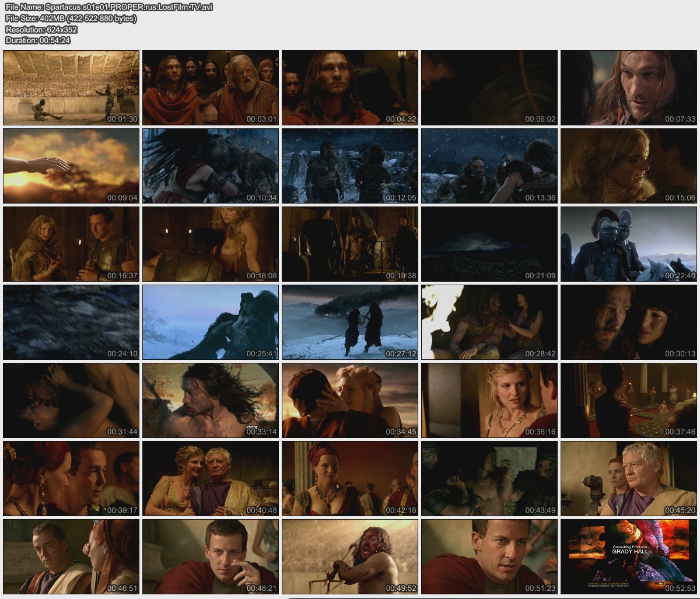Screen dimensions: 700x599
Task: Click the arena thumbnail at 00:01:30
Action: (71, 87)
